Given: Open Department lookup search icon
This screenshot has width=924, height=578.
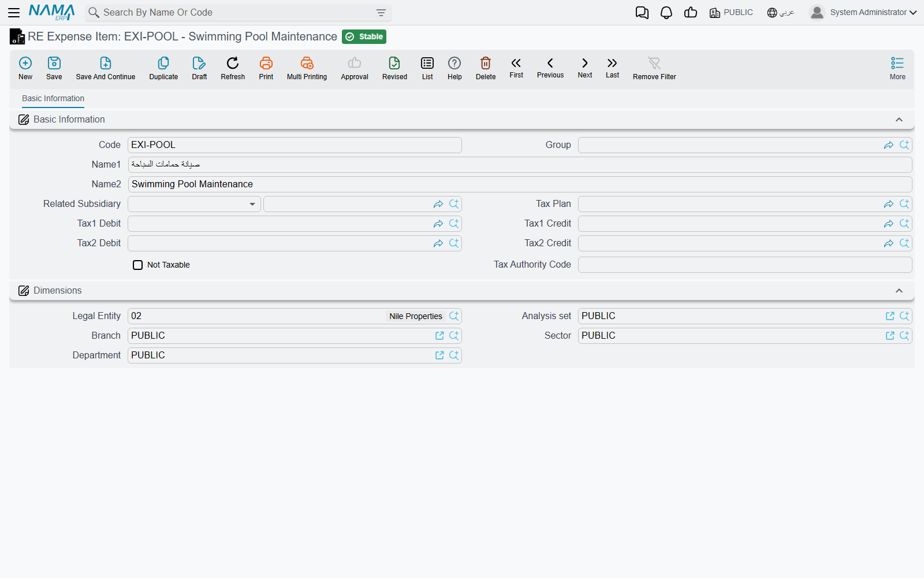Looking at the screenshot, I should tap(454, 355).
